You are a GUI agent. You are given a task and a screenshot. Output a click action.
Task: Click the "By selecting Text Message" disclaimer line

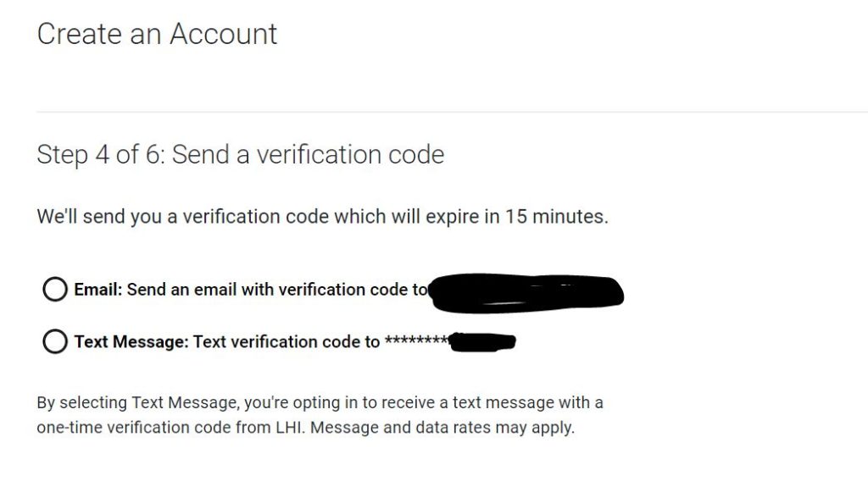tap(320, 402)
